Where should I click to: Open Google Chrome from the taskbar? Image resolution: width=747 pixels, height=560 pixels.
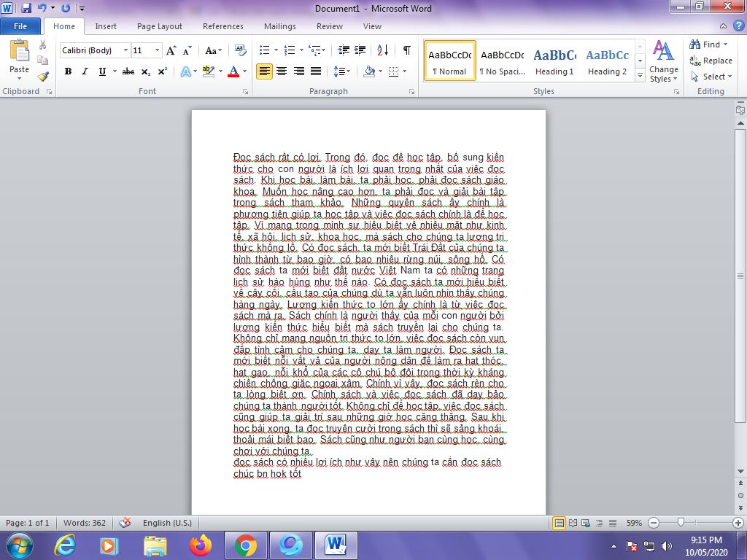point(246,545)
